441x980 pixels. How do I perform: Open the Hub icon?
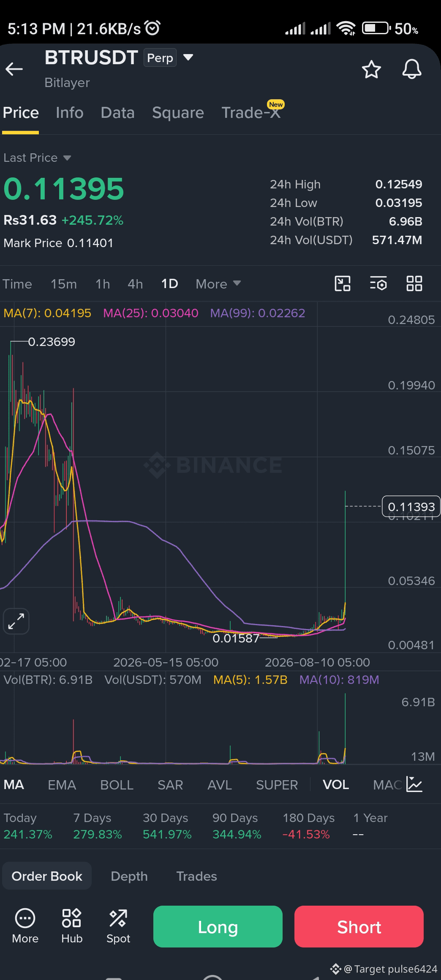pyautogui.click(x=72, y=926)
